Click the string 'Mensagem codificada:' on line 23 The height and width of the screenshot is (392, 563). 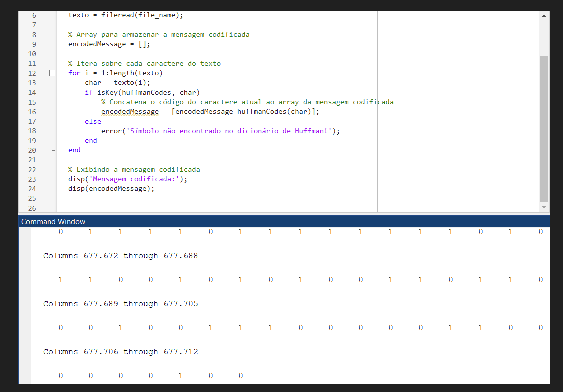point(134,179)
